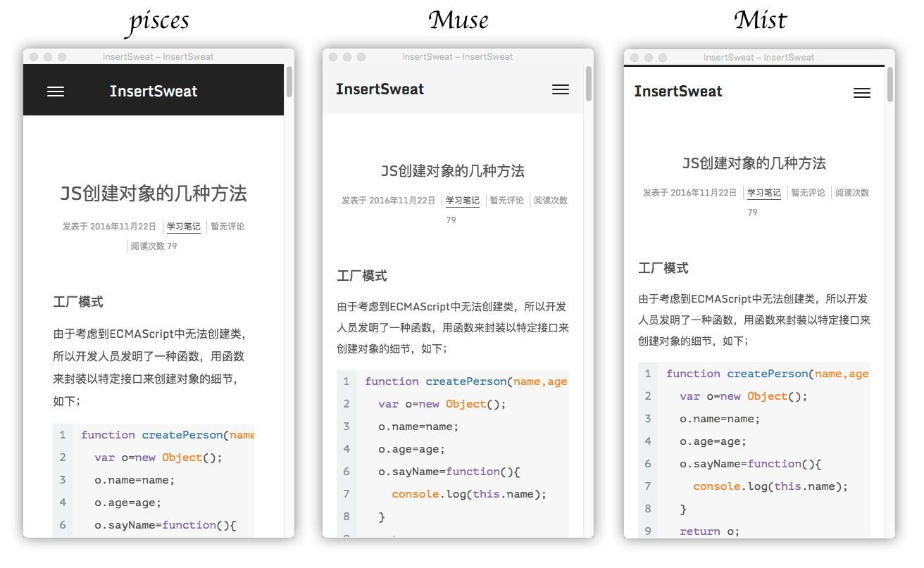Click 阅读次数 label in Mist window
924x568 pixels.
(852, 193)
